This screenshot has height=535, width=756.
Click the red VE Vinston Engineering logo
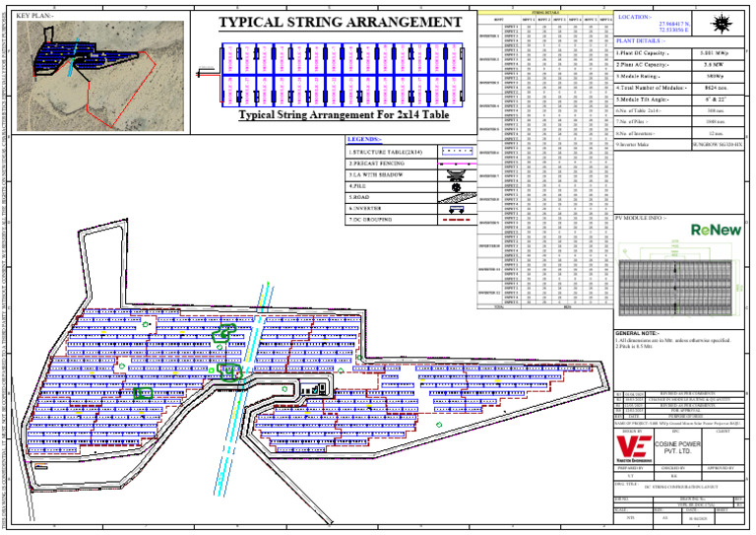tap(634, 448)
